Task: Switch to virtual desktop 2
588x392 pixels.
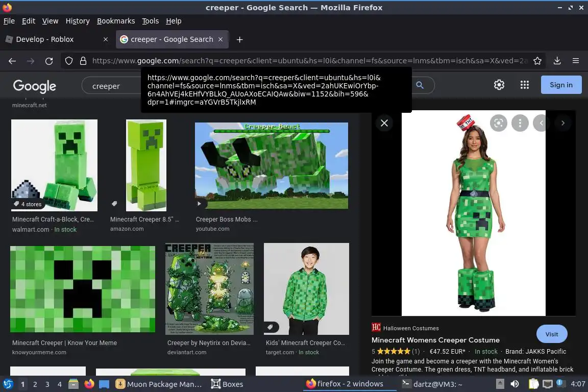Action: click(x=35, y=384)
